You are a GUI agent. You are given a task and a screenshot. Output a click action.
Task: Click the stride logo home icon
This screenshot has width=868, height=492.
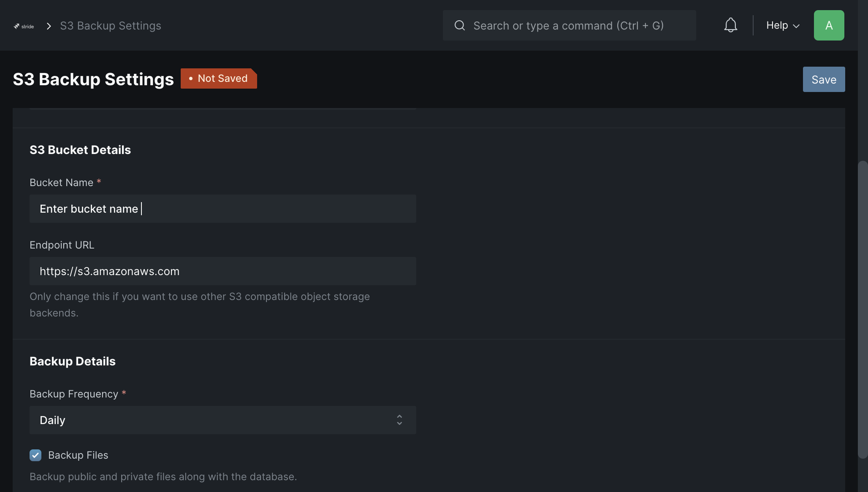(x=24, y=26)
